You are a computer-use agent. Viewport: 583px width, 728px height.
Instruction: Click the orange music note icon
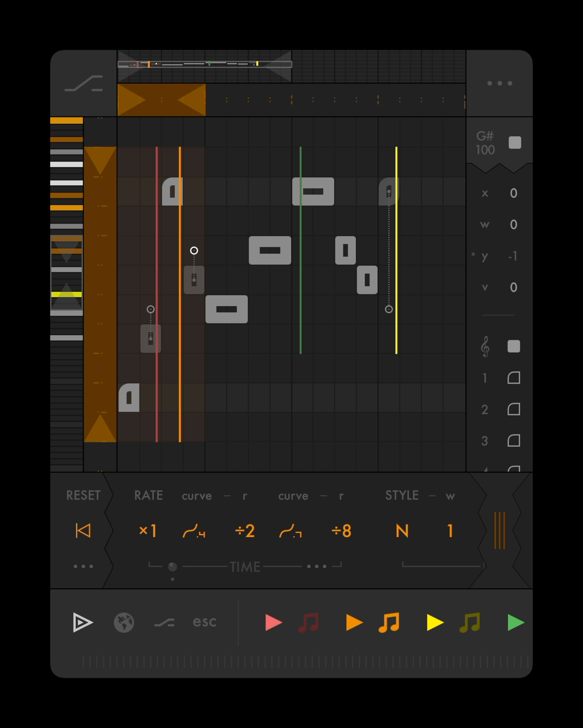tap(389, 622)
